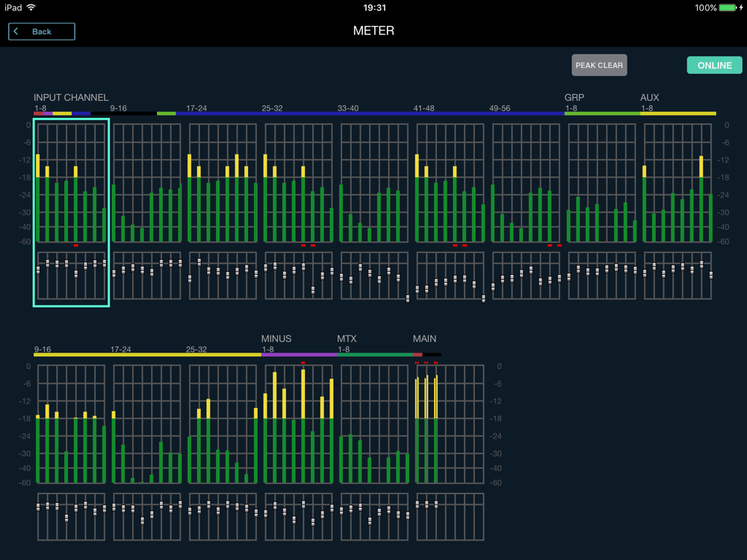Select the AUX 25-32 meter block
The width and height of the screenshot is (747, 560).
[223, 424]
